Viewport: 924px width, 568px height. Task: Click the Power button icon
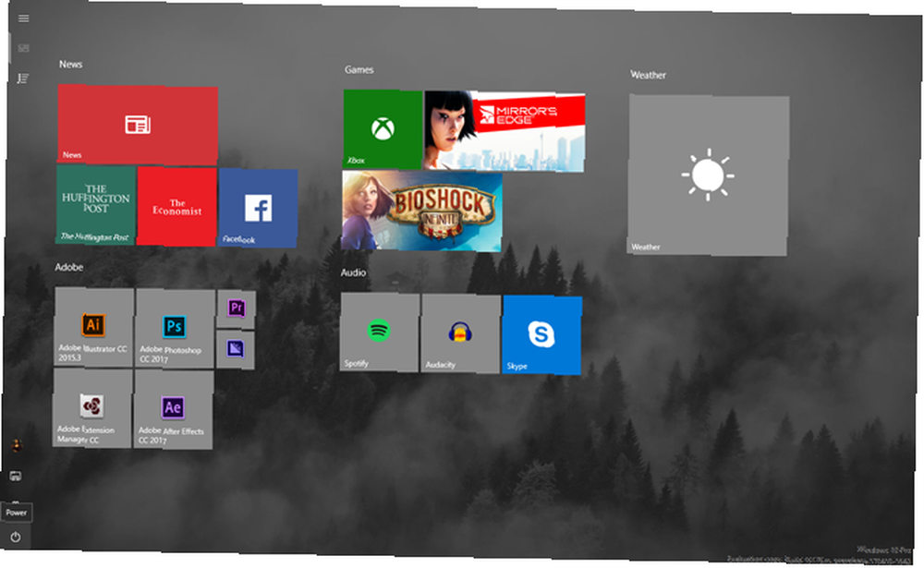(x=16, y=537)
